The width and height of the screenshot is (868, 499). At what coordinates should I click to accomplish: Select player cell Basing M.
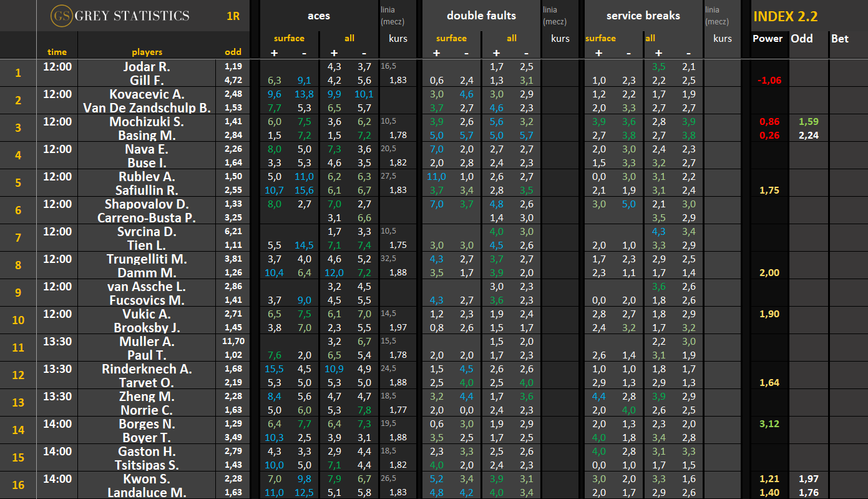147,135
